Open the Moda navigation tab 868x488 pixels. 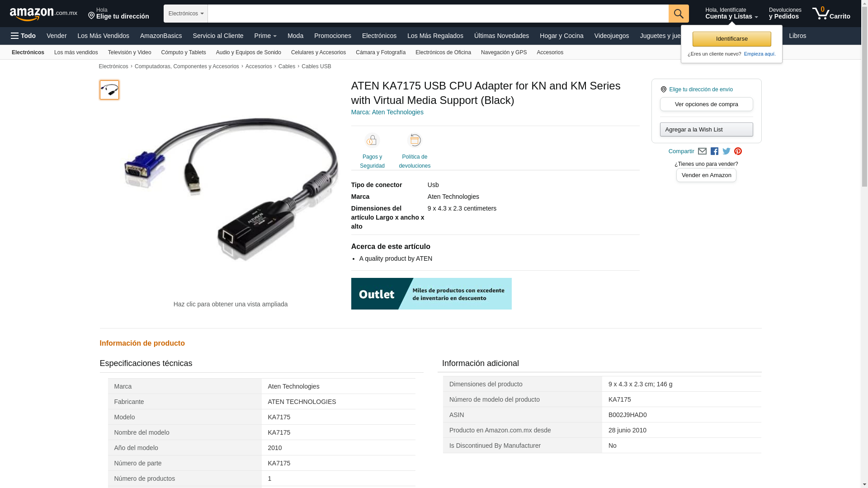pyautogui.click(x=295, y=36)
